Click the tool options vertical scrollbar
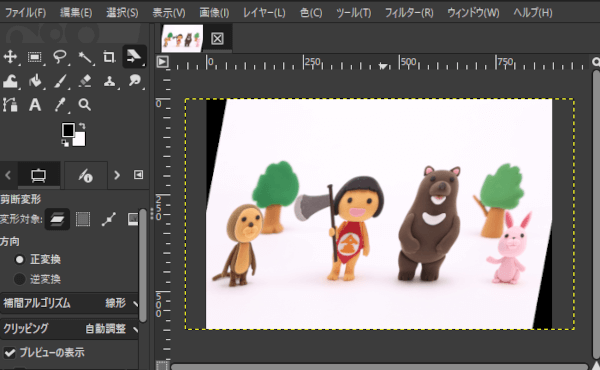Image resolution: width=600 pixels, height=370 pixels. click(143, 266)
